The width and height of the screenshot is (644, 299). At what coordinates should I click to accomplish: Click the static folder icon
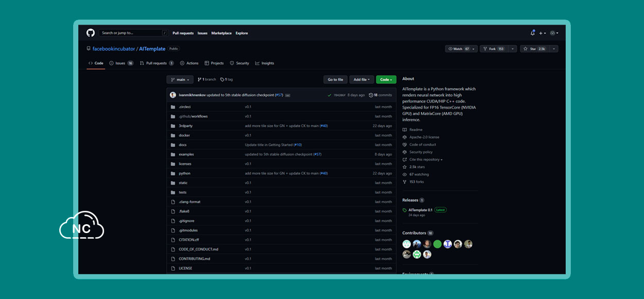[173, 182]
